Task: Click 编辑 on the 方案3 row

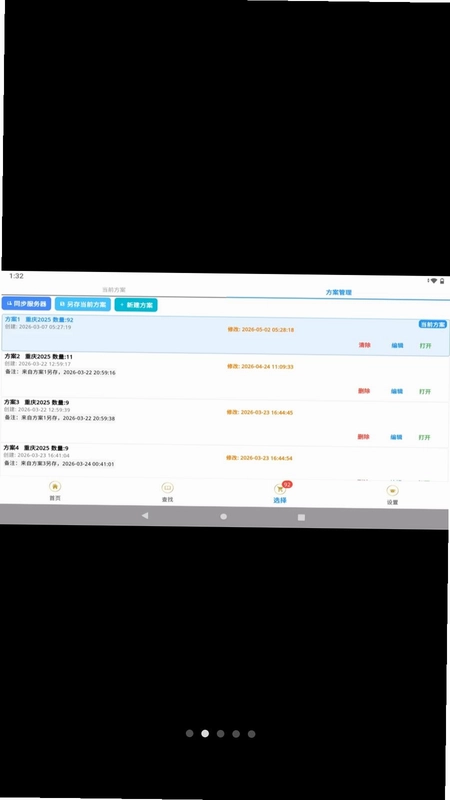Action: click(x=396, y=437)
